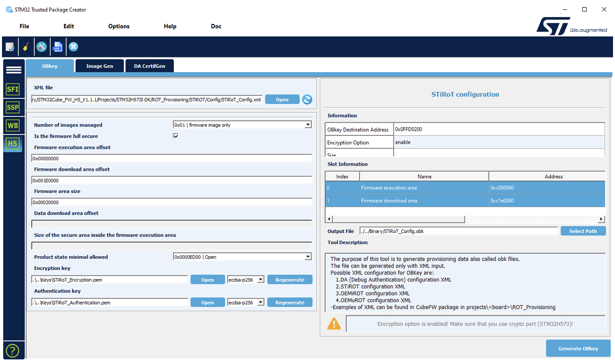The image size is (615, 364).
Task: Click Open button for Authentication key
Action: pos(208,303)
